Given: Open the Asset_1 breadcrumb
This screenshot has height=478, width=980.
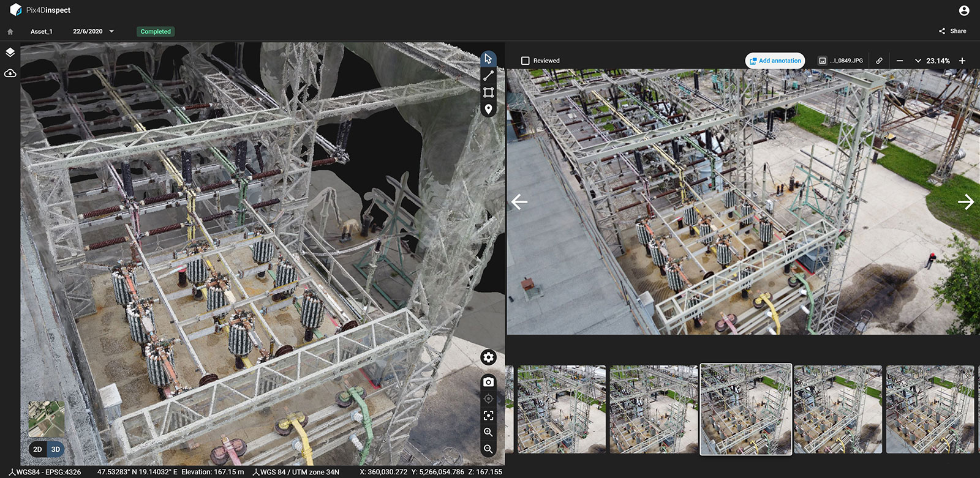Looking at the screenshot, I should point(42,31).
